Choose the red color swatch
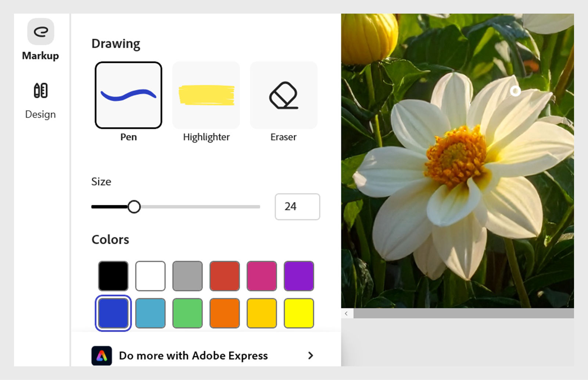The width and height of the screenshot is (588, 380). click(x=224, y=276)
